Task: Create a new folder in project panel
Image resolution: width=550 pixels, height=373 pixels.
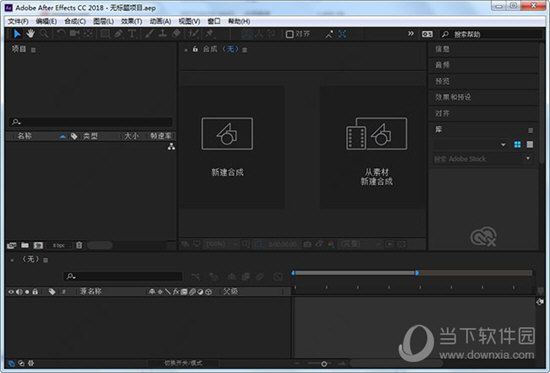Action: 25,245
